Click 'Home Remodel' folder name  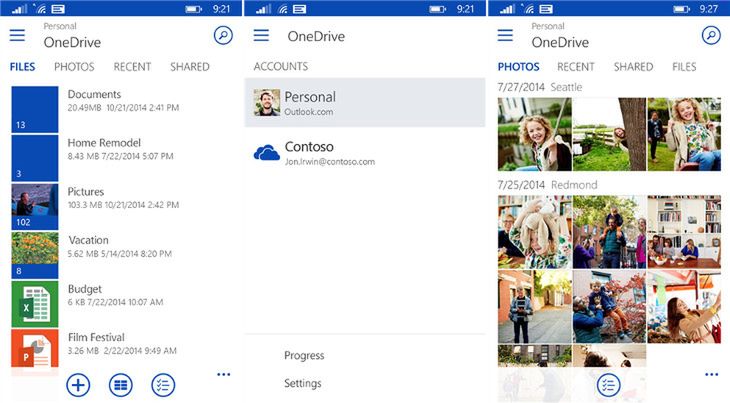pyautogui.click(x=104, y=143)
